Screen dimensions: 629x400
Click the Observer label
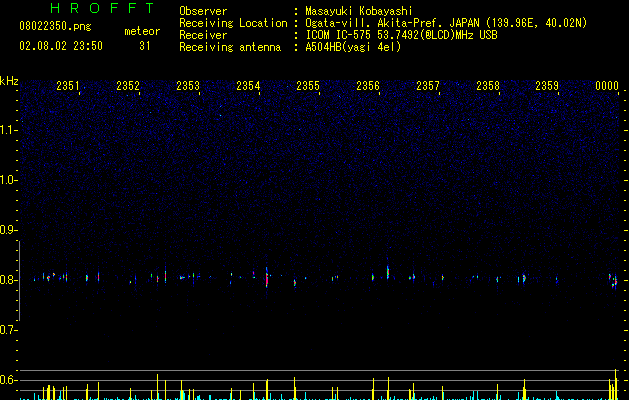coord(203,11)
